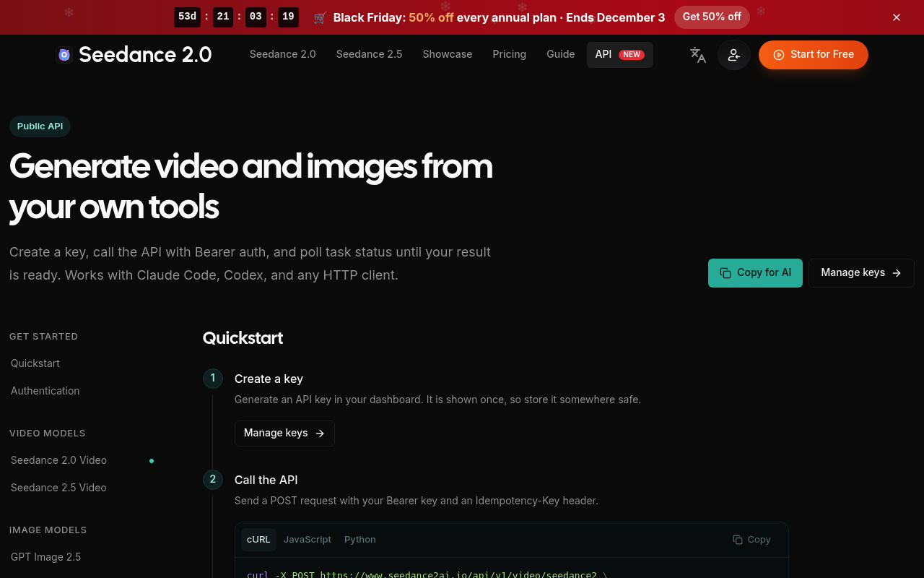
Task: Jump to Quickstart in sidebar
Action: (35, 363)
